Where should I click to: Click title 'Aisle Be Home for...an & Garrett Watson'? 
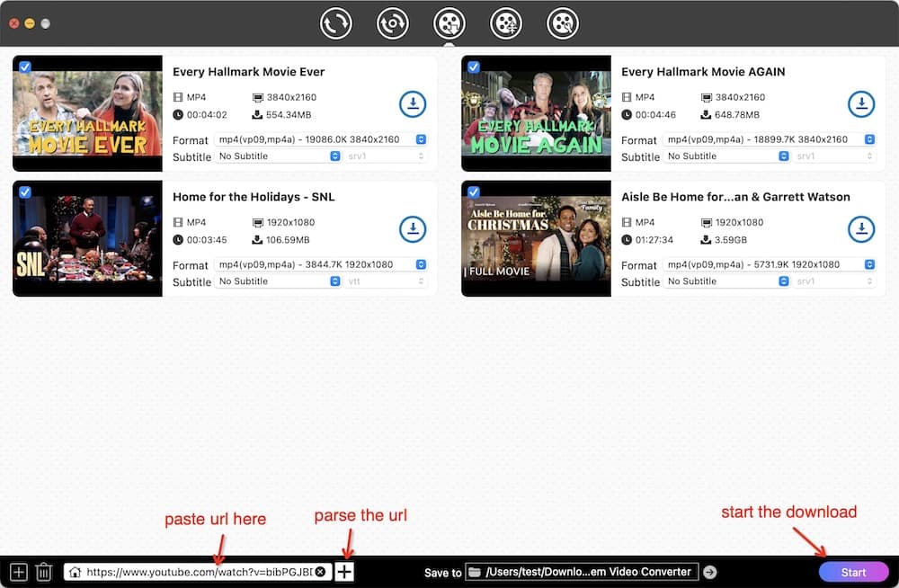click(x=735, y=197)
